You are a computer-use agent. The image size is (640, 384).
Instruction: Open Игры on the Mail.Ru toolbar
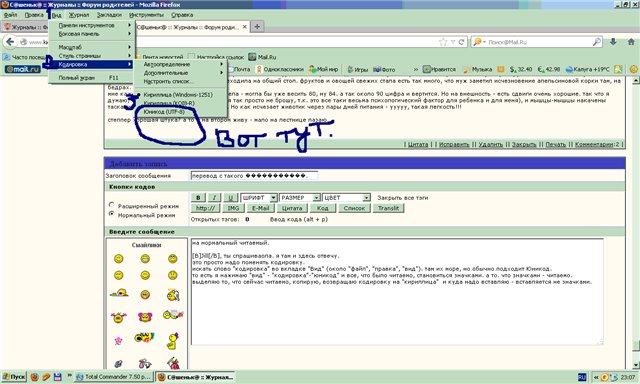click(x=358, y=69)
